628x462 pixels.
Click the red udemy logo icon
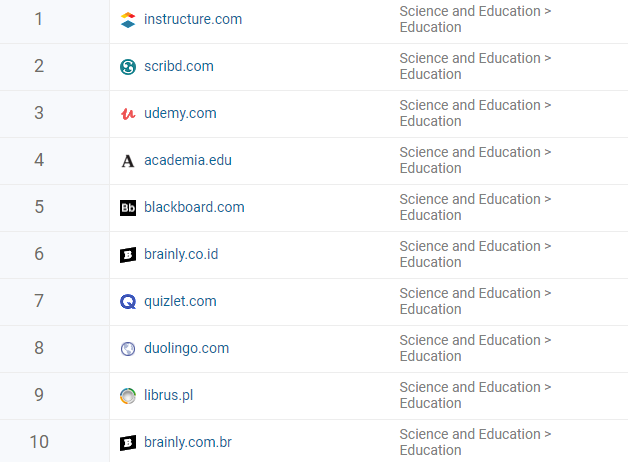coord(128,114)
